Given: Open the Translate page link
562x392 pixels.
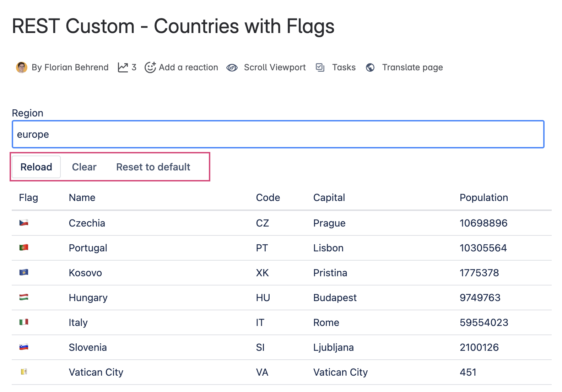Looking at the screenshot, I should click(x=412, y=67).
